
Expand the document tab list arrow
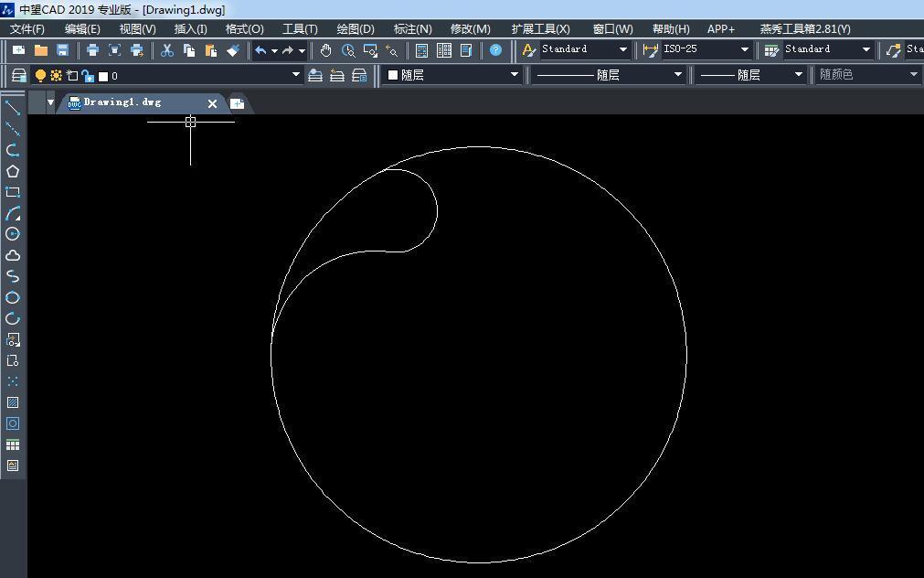[x=50, y=102]
